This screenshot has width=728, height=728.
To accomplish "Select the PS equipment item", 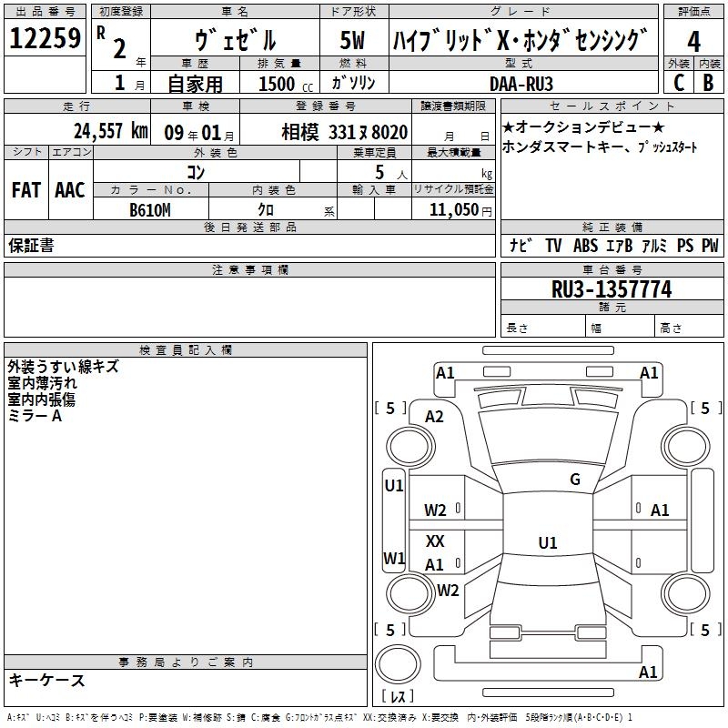I will [x=685, y=245].
